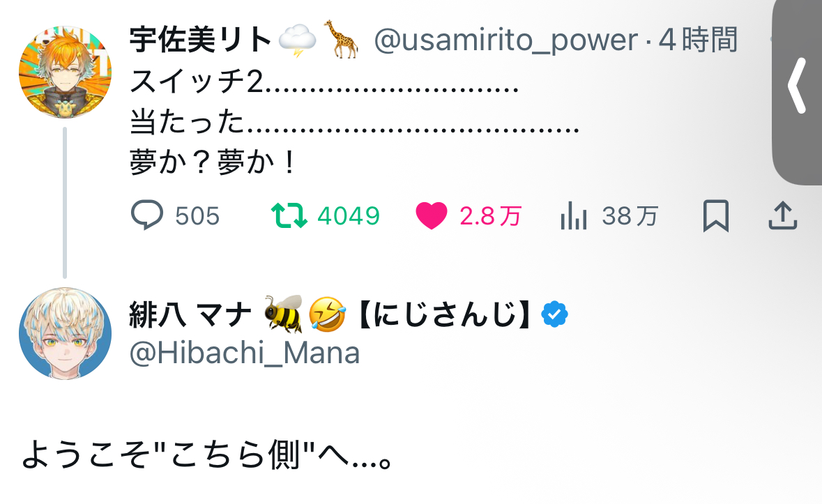
Task: Click the reply speech bubble icon
Action: point(147,215)
